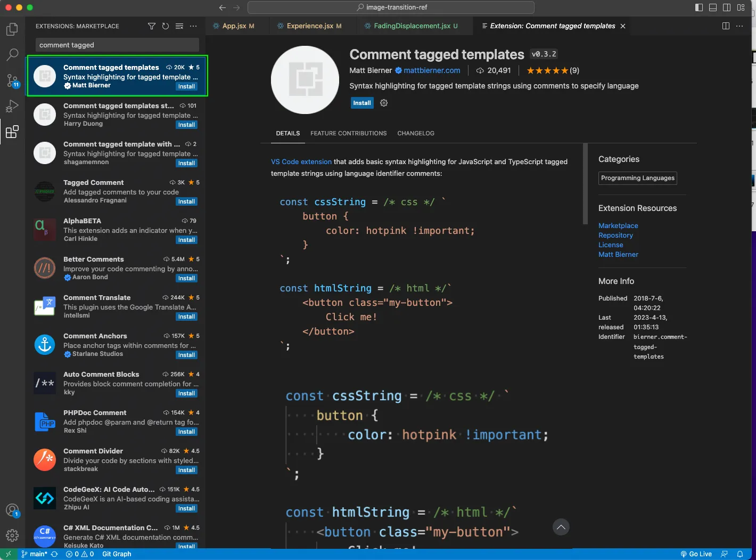Close the Extension: Comment tagged templates tab

623,26
